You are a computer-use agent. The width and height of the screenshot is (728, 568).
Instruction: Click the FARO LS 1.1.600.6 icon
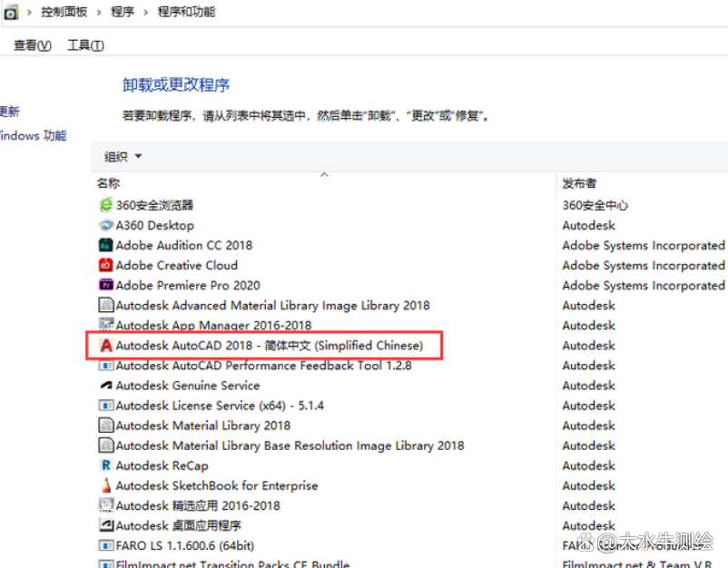[106, 545]
